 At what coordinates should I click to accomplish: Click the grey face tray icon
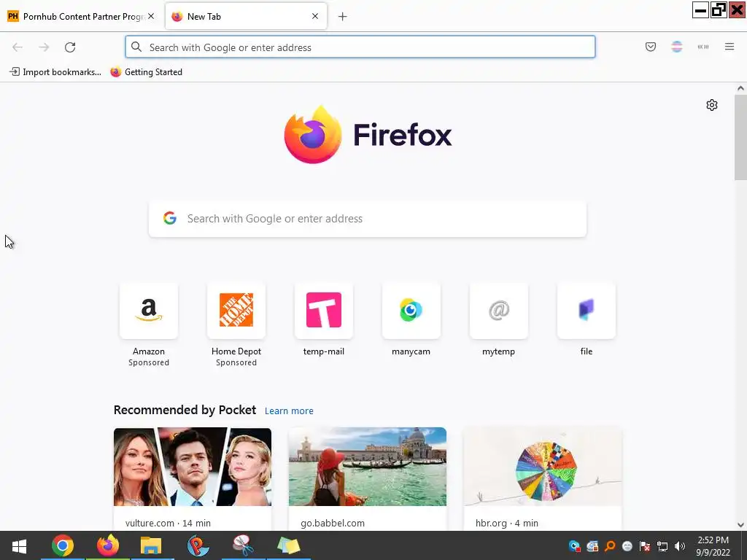[627, 546]
